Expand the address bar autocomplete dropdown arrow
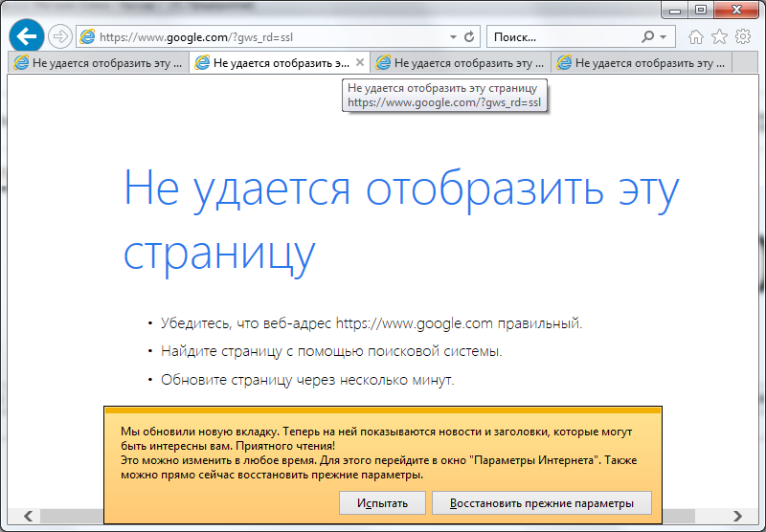This screenshot has height=532, width=766. pos(453,36)
